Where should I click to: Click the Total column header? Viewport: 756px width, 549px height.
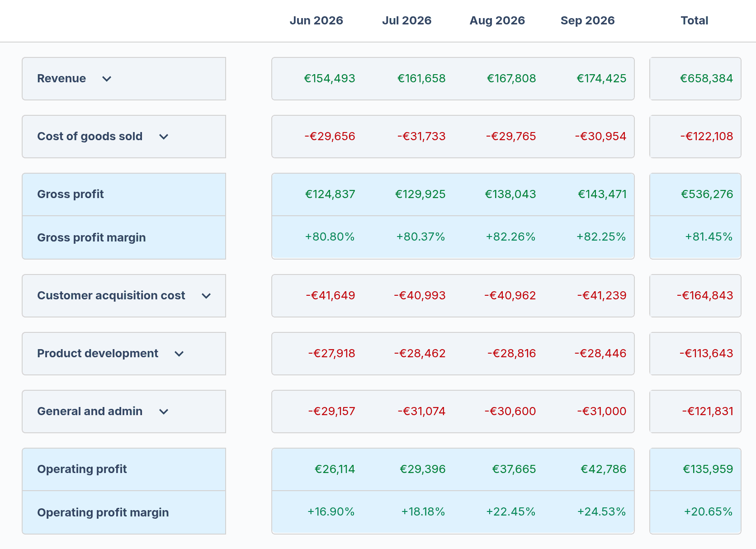tap(695, 20)
